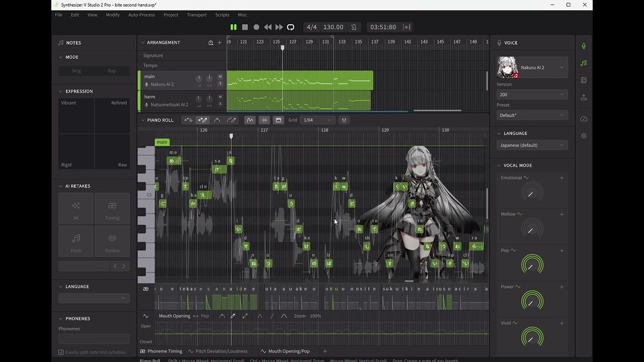This screenshot has width=644, height=362.
Task: Open the Nakuru AI 2 voice selector
Action: pos(532,67)
